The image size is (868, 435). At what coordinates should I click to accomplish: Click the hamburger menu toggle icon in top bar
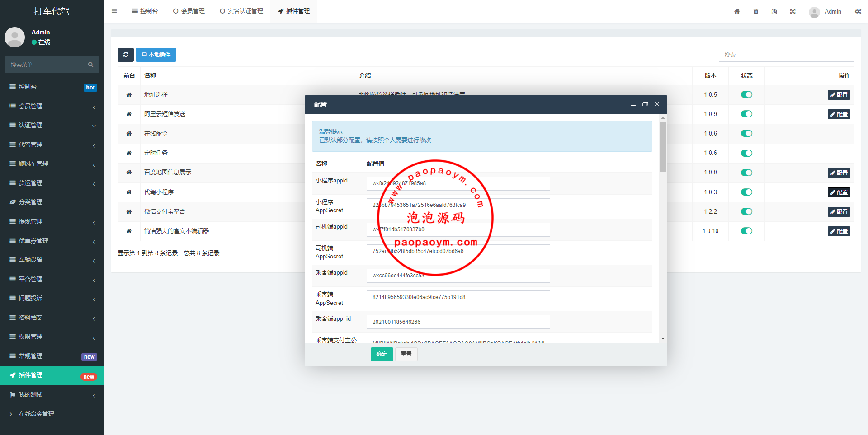tap(114, 11)
